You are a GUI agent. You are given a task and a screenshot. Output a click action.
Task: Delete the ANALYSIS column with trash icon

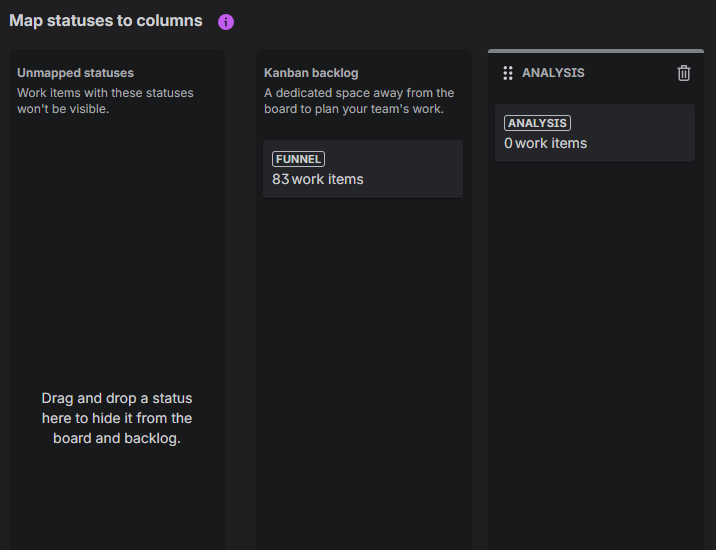coord(684,73)
